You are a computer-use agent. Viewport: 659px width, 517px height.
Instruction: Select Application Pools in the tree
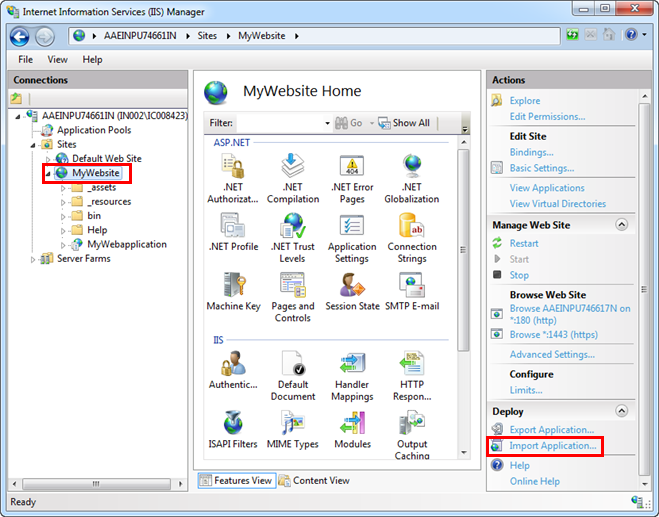click(93, 130)
